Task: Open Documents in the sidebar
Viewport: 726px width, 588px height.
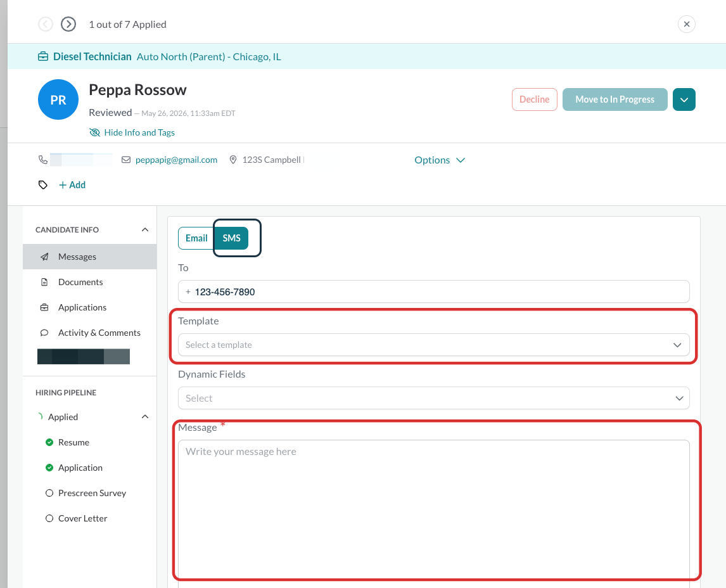Action: click(x=90, y=282)
